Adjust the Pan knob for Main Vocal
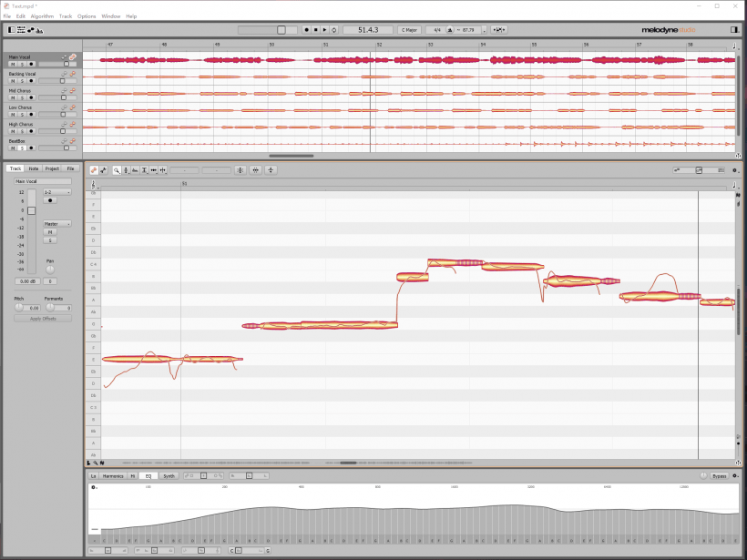 pyautogui.click(x=50, y=270)
